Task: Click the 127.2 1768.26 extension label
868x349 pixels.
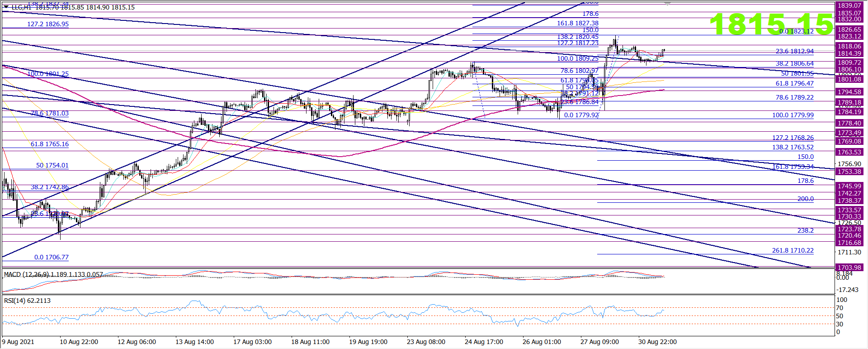Action: [793, 138]
